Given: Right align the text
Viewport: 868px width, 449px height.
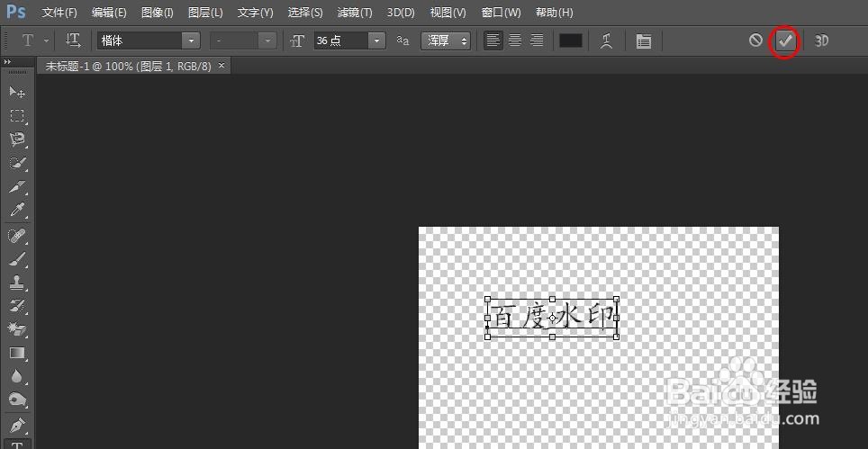Looking at the screenshot, I should point(536,40).
